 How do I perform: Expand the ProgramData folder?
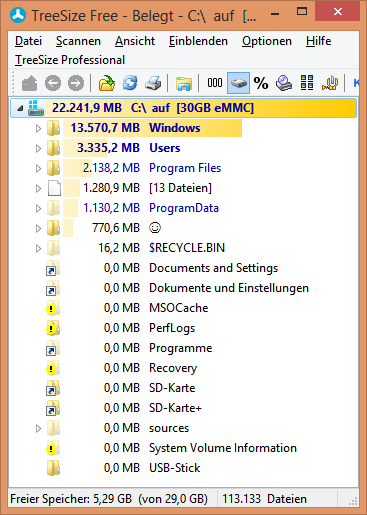tap(38, 208)
